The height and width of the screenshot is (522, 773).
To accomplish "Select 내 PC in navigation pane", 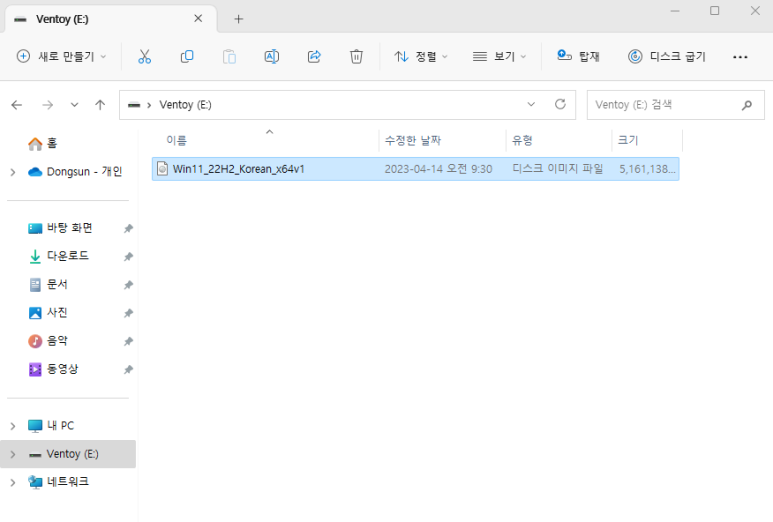I will pos(51,426).
